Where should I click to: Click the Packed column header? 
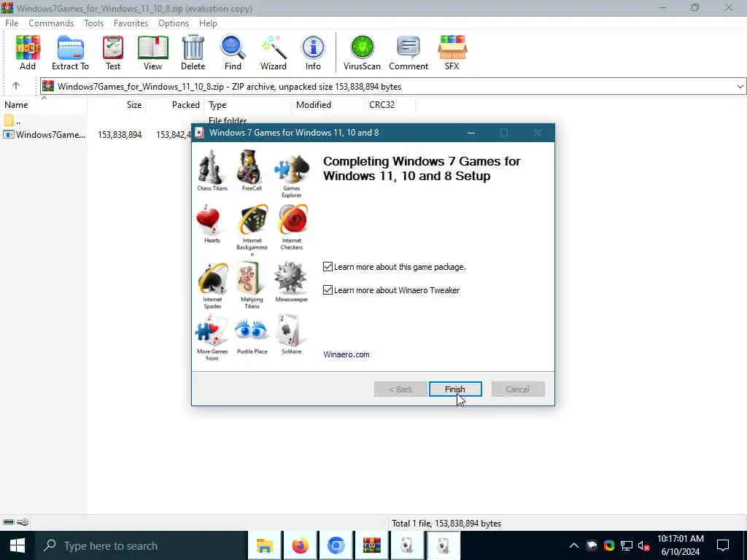tap(175, 105)
